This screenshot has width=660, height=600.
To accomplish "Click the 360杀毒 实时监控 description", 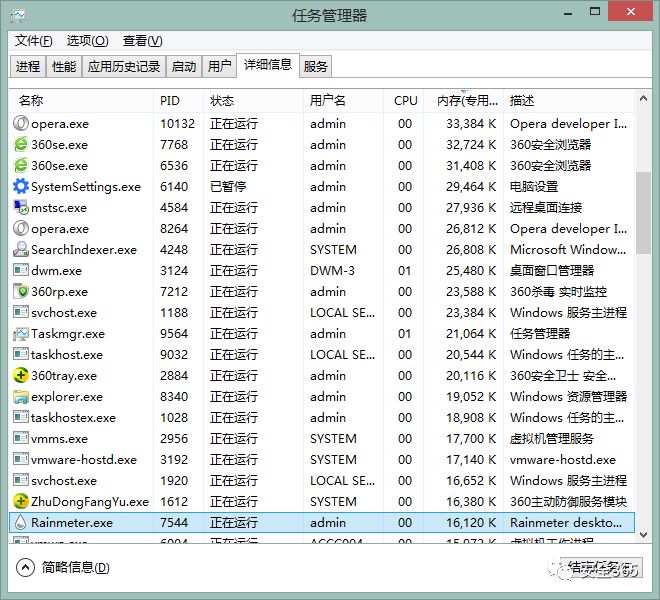I will (558, 291).
